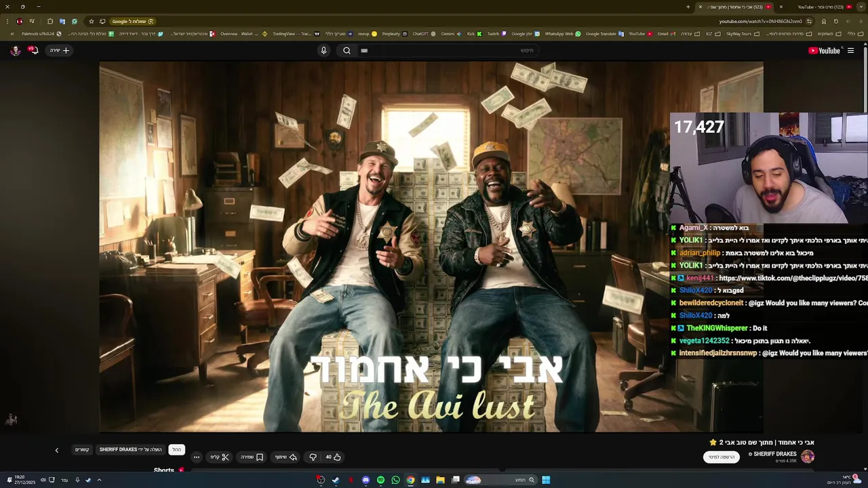
Task: Open the on-screen keyboard in search box
Action: tap(364, 50)
